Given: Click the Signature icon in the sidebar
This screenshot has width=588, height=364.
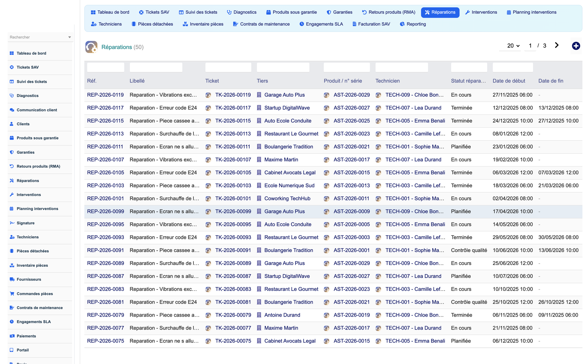Looking at the screenshot, I should [x=12, y=223].
